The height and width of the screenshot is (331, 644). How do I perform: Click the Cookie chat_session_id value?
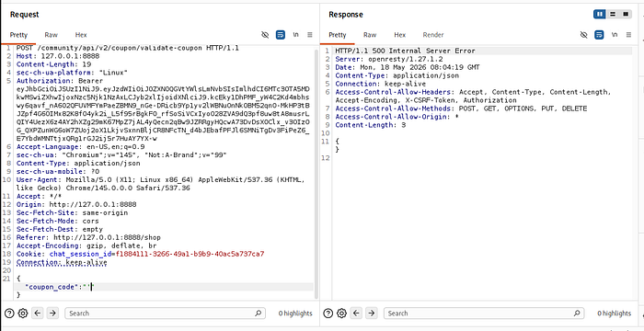(x=190, y=254)
